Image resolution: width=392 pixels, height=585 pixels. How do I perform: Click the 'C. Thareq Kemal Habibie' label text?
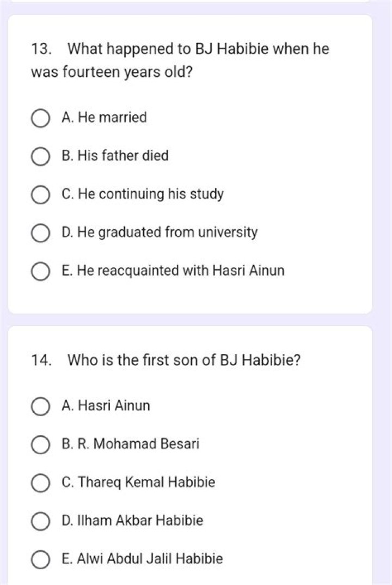click(138, 483)
